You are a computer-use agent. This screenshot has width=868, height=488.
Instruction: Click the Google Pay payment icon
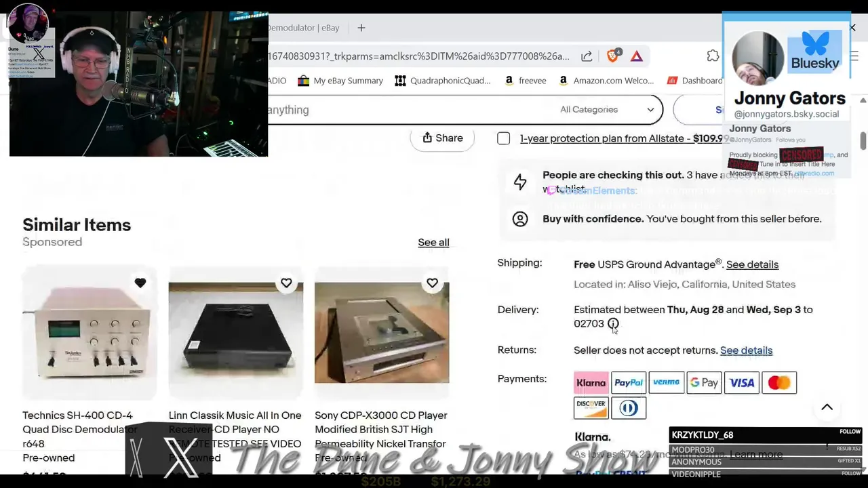pyautogui.click(x=704, y=383)
